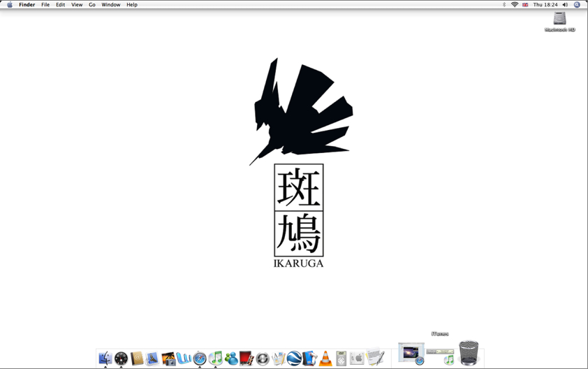The height and width of the screenshot is (369, 588).
Task: Restore the minimized Safari window
Action: pyautogui.click(x=411, y=354)
